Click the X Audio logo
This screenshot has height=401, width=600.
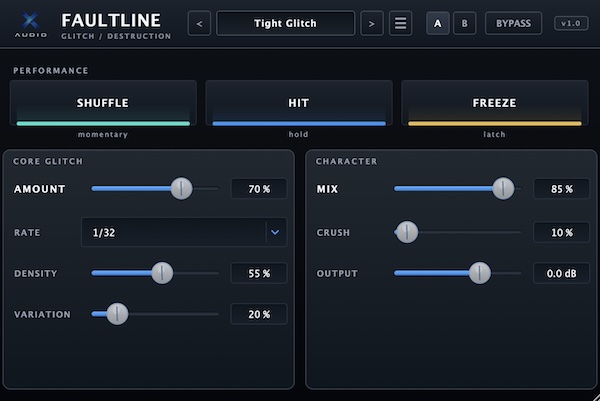click(x=31, y=25)
